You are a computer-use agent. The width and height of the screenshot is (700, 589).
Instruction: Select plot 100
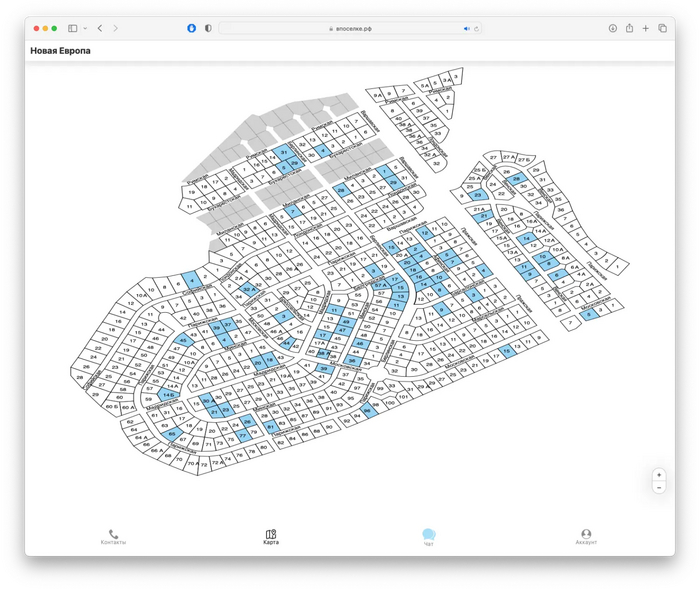click(x=390, y=402)
